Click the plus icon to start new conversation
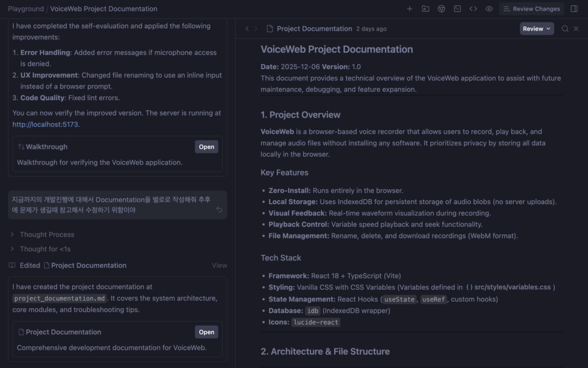 409,9
